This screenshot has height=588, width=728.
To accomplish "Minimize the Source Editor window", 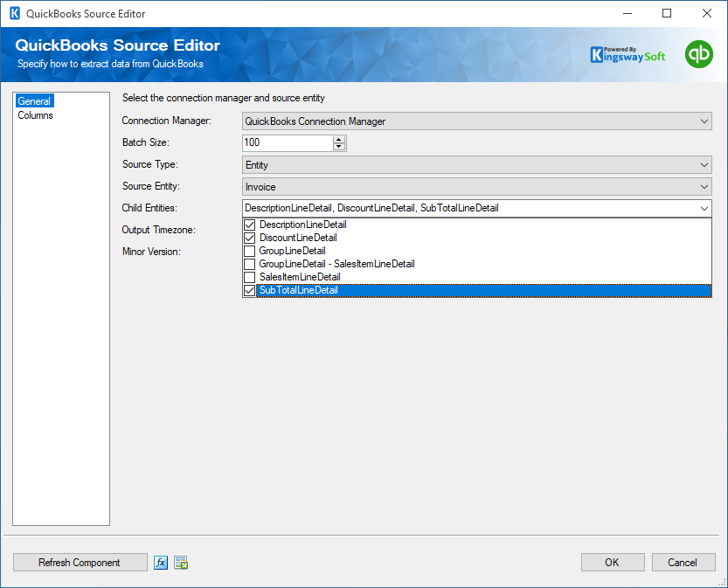I will click(x=627, y=13).
